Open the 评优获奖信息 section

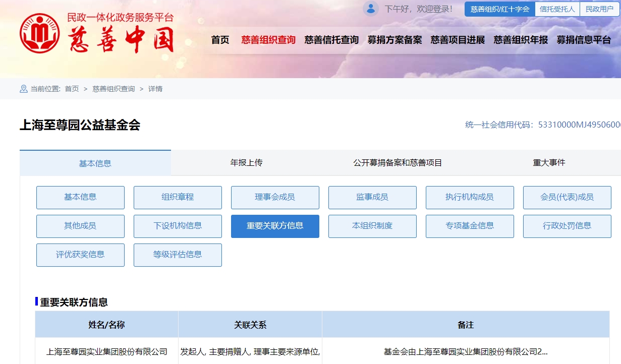[x=80, y=255]
